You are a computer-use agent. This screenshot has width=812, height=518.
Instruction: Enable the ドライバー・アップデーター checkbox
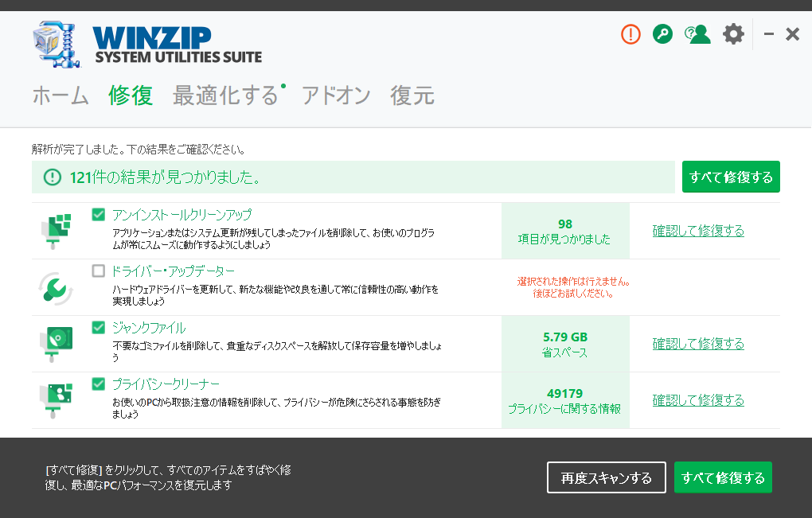tap(99, 271)
